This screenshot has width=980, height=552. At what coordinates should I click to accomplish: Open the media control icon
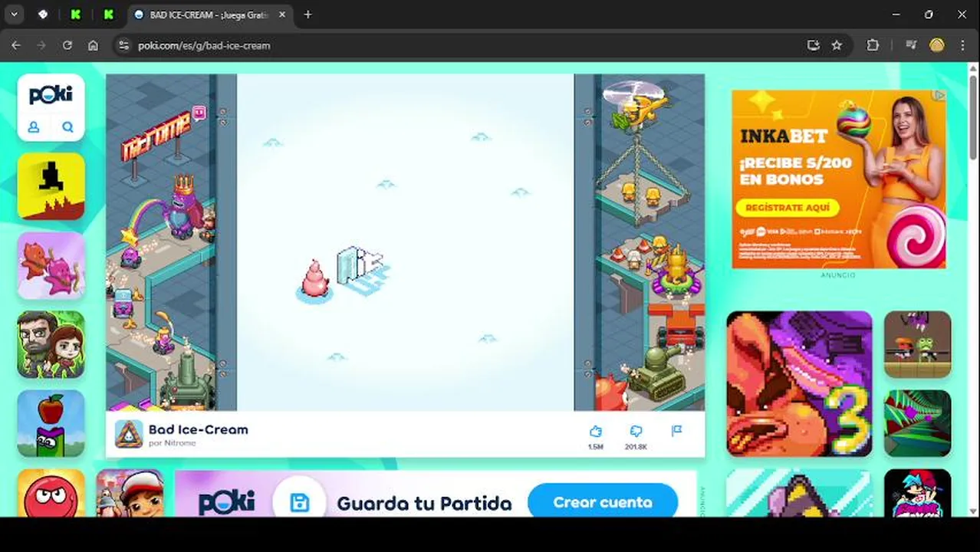coord(911,45)
